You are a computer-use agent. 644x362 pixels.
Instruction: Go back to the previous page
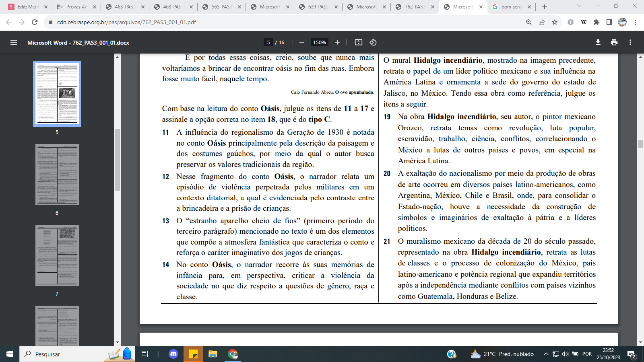pyautogui.click(x=9, y=22)
